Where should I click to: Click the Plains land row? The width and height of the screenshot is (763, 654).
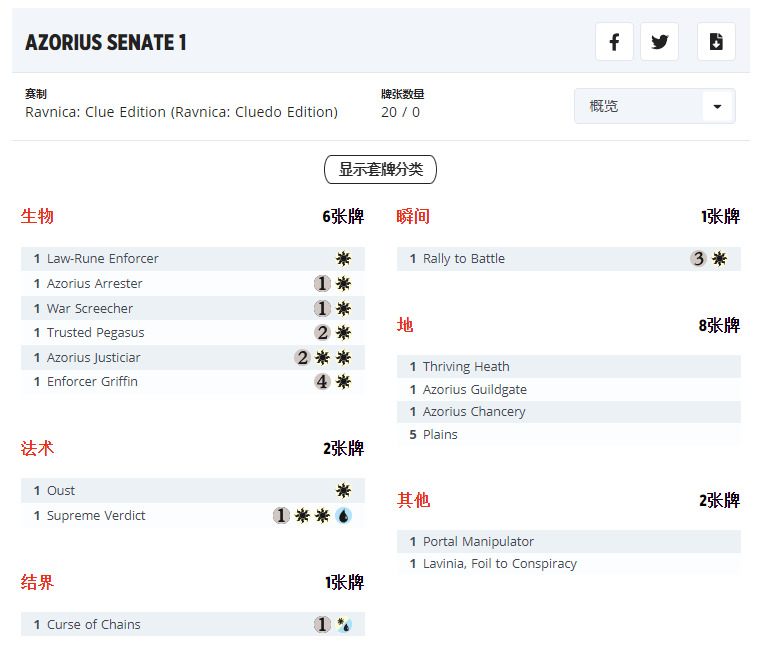440,435
